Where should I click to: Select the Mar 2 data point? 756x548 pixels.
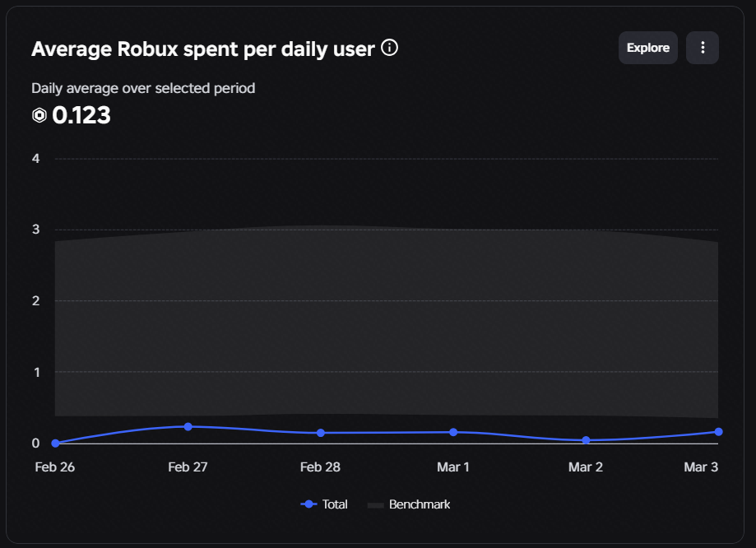(586, 440)
